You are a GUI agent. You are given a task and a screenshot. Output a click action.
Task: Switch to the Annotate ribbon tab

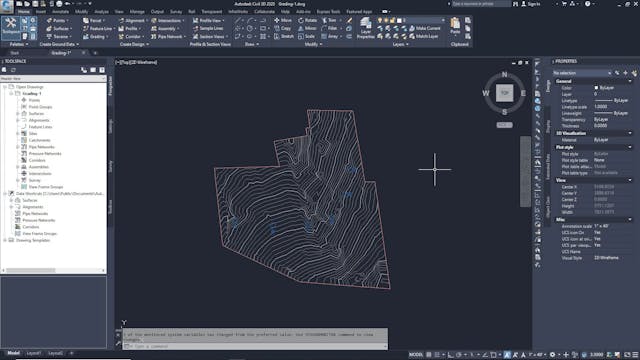60,12
